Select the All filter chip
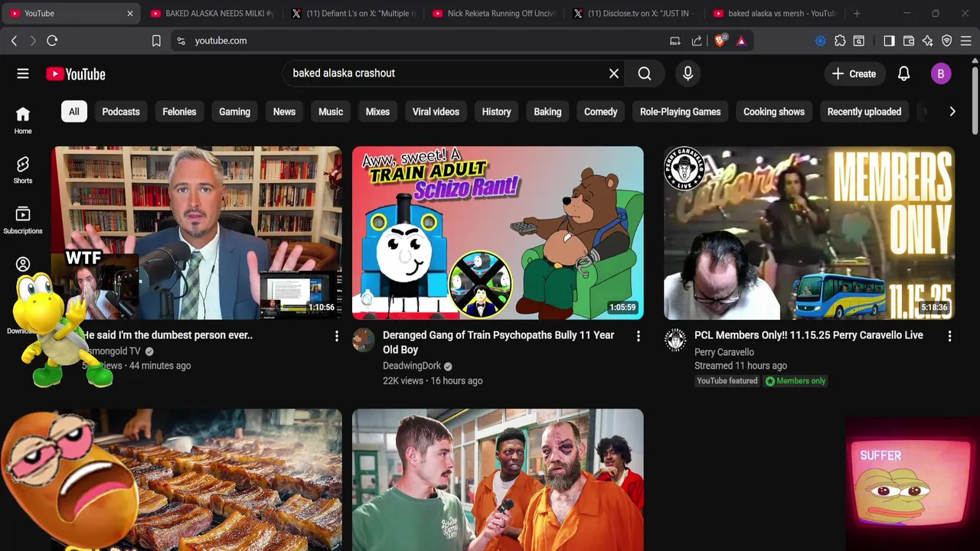Viewport: 980px width, 551px height. coord(73,112)
